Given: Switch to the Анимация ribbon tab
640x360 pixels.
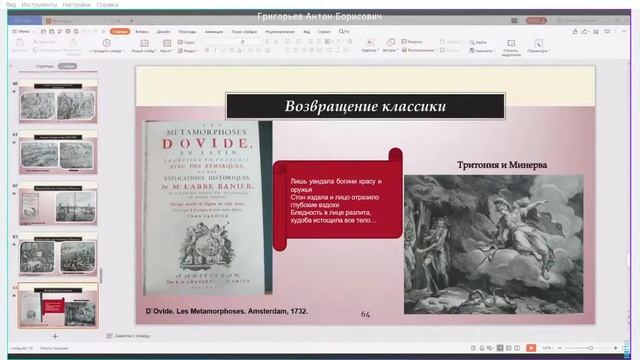Looking at the screenshot, I should (214, 31).
